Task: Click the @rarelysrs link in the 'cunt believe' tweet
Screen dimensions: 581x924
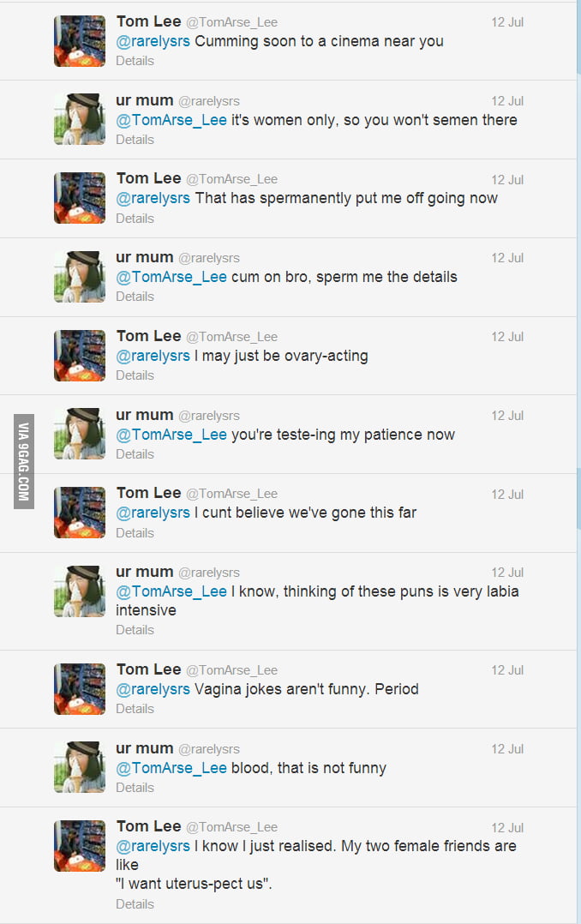Action: point(153,512)
